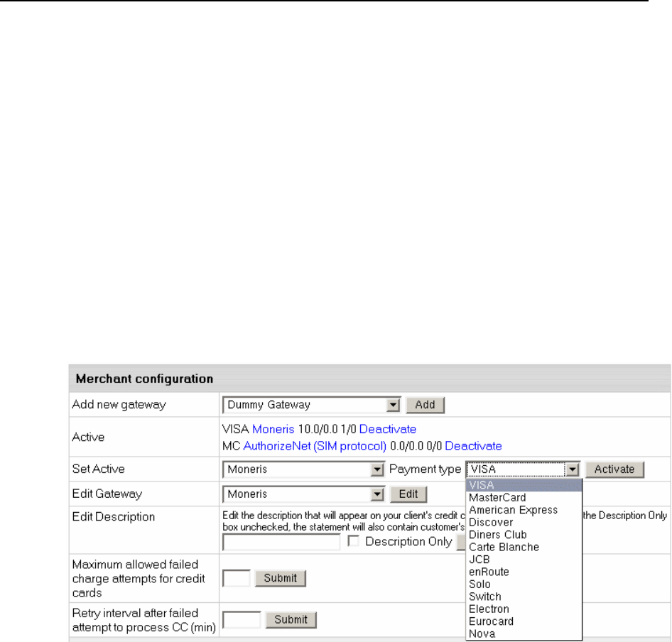The width and height of the screenshot is (672, 642).
Task: Click the 'Set Active' row label
Action: tap(99, 469)
